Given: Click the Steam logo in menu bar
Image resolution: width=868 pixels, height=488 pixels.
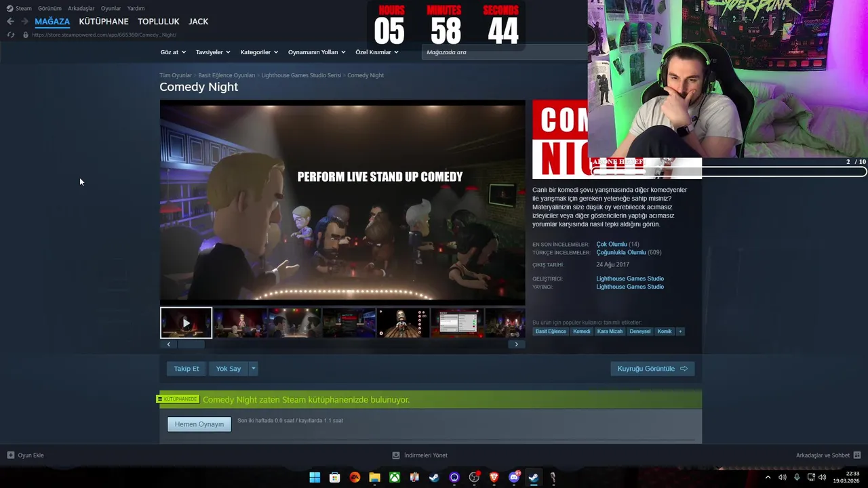Looking at the screenshot, I should tap(9, 8).
